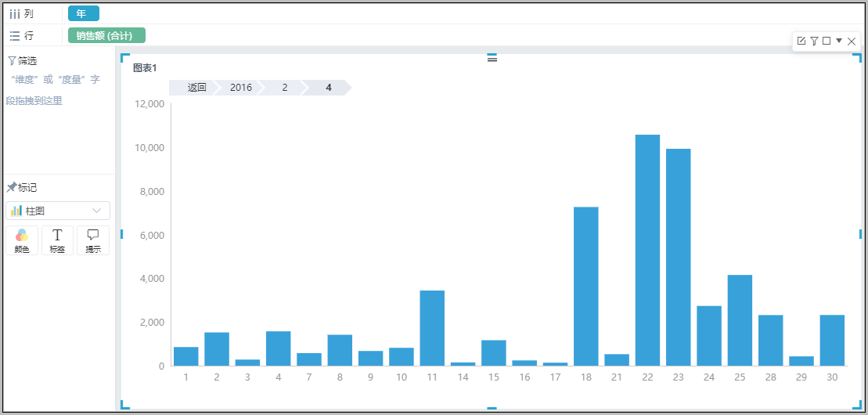Click the bar for day 28
This screenshot has width=868, height=415.
(x=771, y=341)
